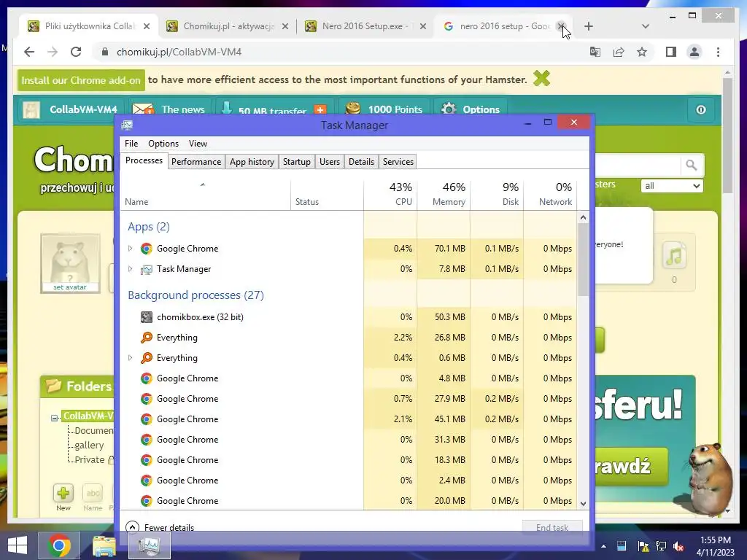747x560 pixels.
Task: Click the network tray icon
Action: [661, 545]
